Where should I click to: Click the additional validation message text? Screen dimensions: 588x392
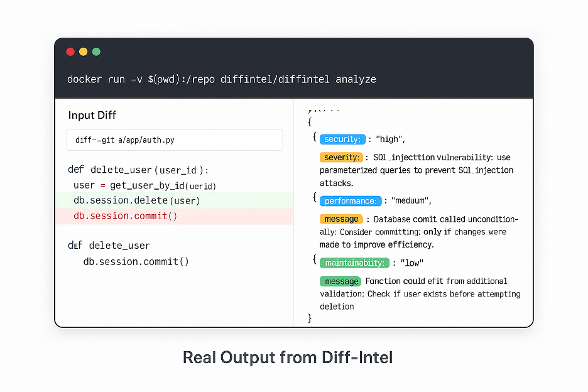point(420,294)
